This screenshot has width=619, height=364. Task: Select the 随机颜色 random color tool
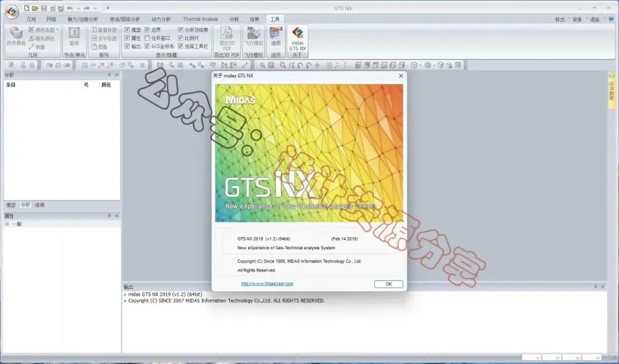point(41,38)
